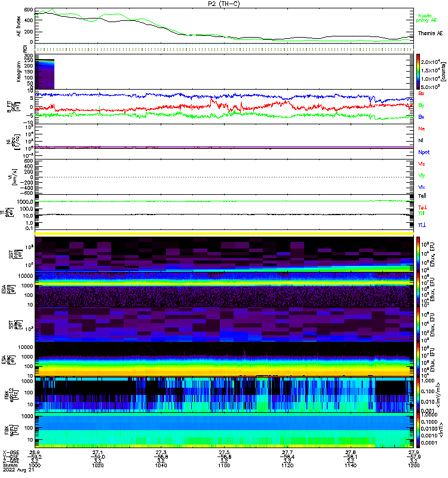
Task: Click the blue Bx legend label
Action: tap(421, 117)
